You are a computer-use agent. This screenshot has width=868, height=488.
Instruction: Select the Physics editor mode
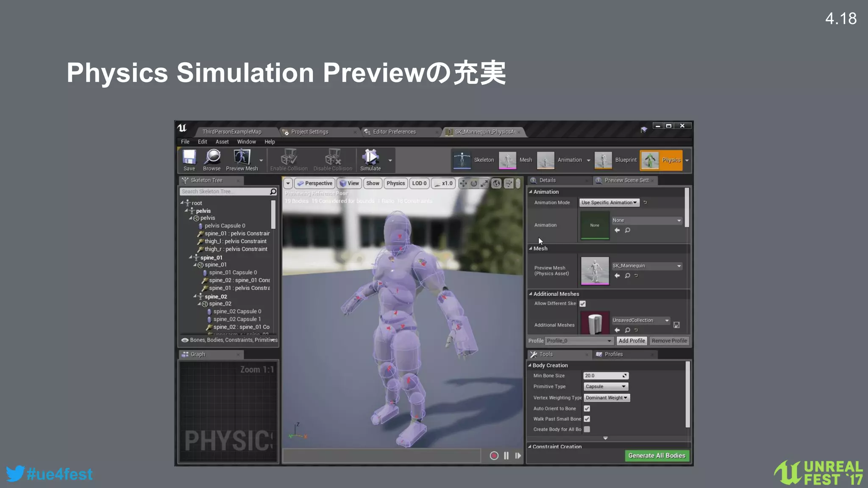pyautogui.click(x=661, y=160)
